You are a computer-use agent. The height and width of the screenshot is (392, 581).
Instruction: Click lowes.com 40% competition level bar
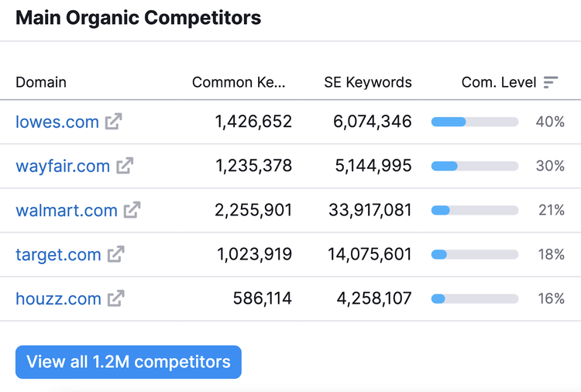pos(475,122)
